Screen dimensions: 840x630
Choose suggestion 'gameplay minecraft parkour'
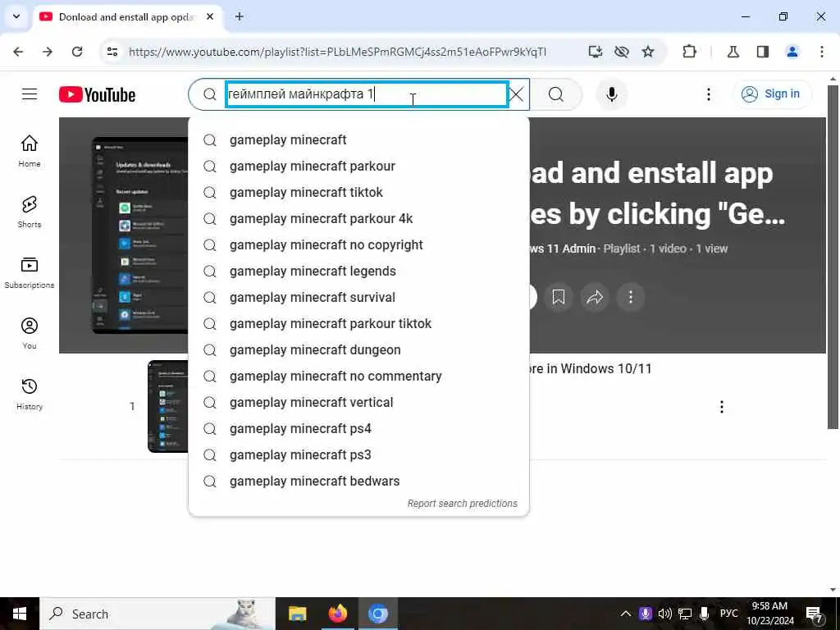[x=359, y=166]
